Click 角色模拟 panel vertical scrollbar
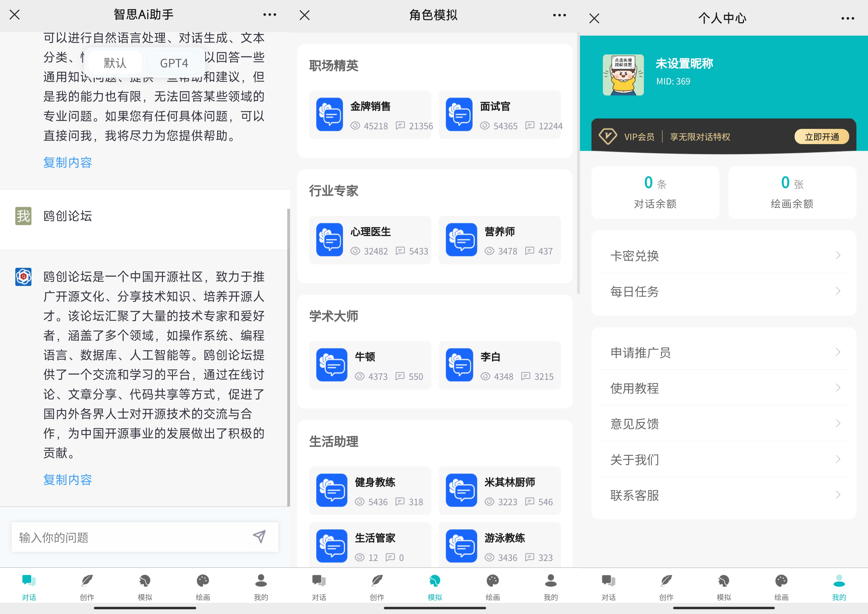 [x=578, y=163]
